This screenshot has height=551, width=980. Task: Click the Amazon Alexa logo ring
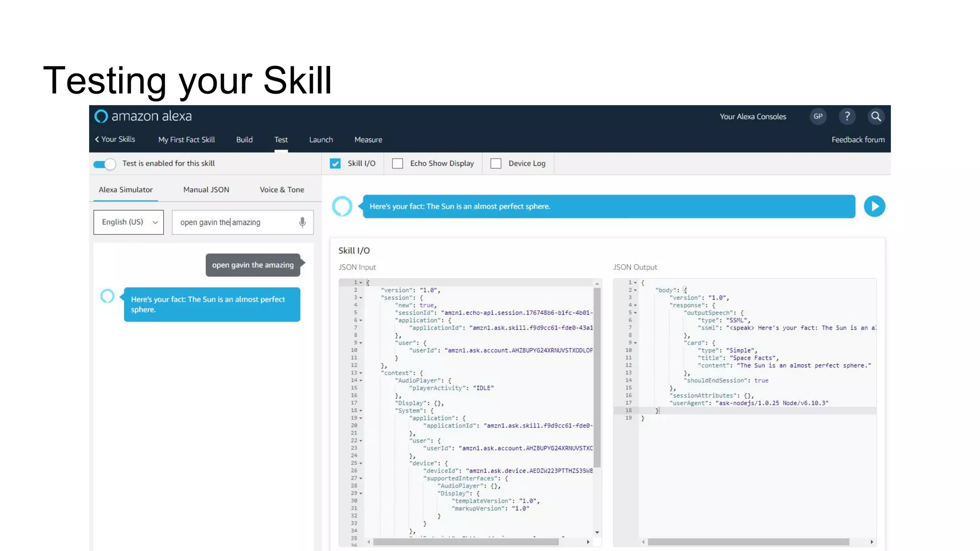coord(101,116)
